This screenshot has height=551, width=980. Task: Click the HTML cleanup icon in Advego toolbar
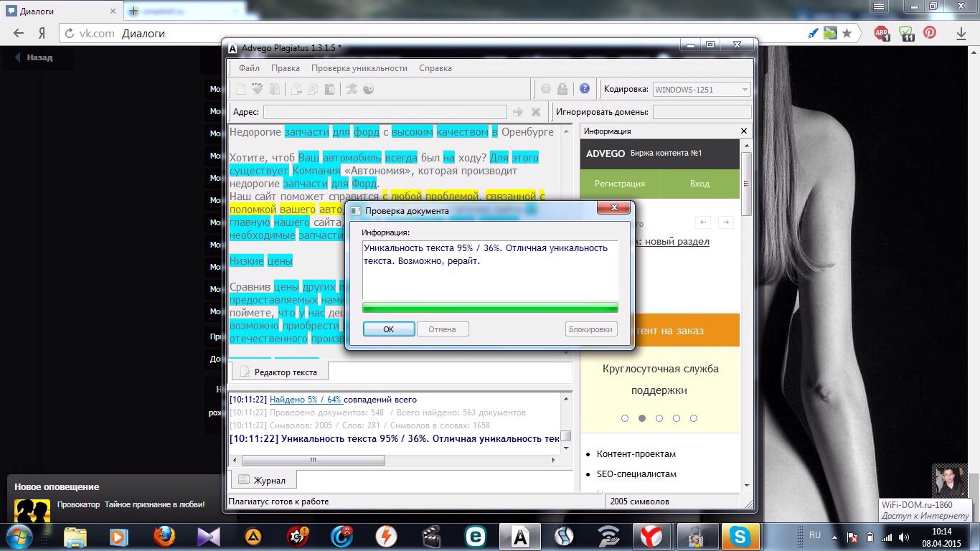tap(258, 89)
